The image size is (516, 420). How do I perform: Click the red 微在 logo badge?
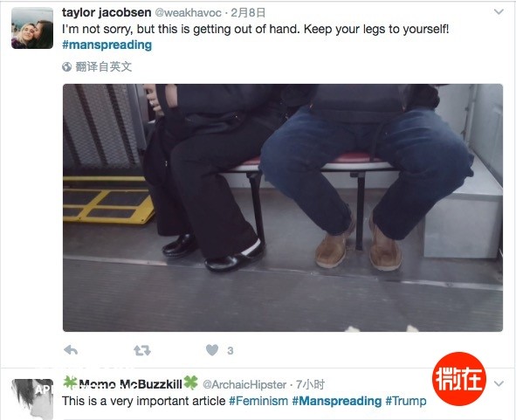click(x=459, y=379)
